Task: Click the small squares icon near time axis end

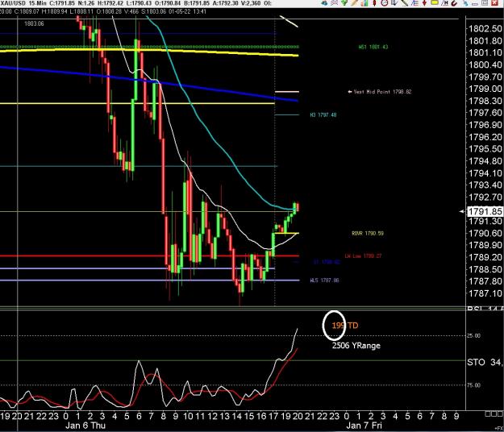Action: [x=494, y=413]
